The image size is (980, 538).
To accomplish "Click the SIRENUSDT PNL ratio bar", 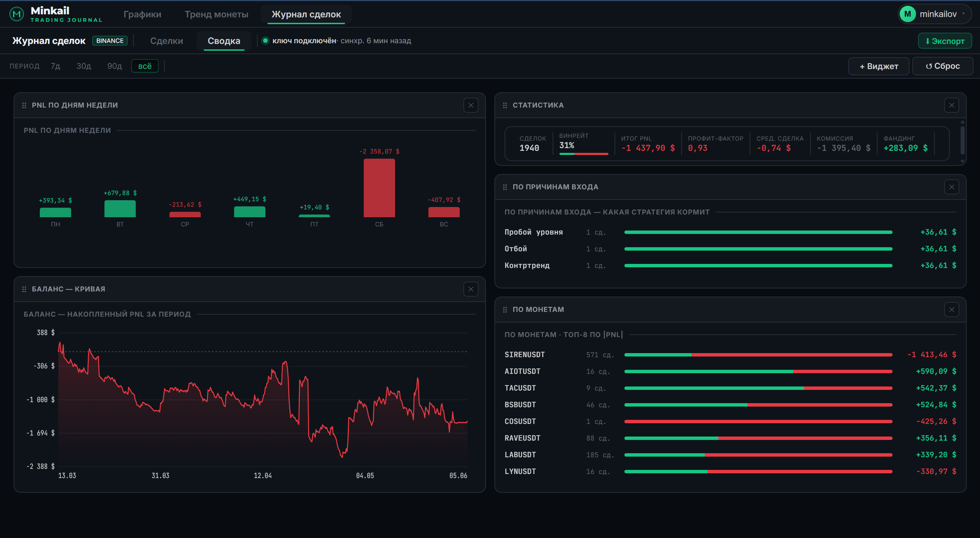I will pos(758,354).
